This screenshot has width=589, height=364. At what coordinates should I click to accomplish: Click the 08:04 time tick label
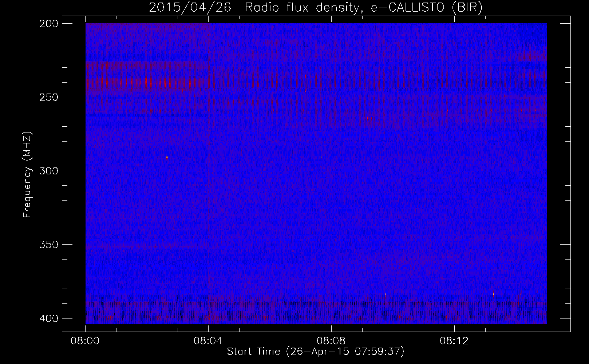pyautogui.click(x=208, y=341)
